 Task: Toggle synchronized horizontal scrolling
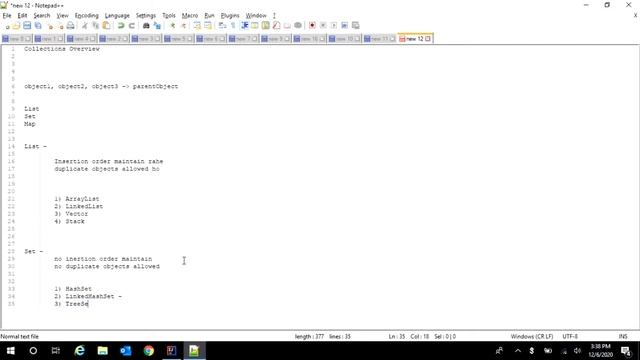[x=208, y=26]
